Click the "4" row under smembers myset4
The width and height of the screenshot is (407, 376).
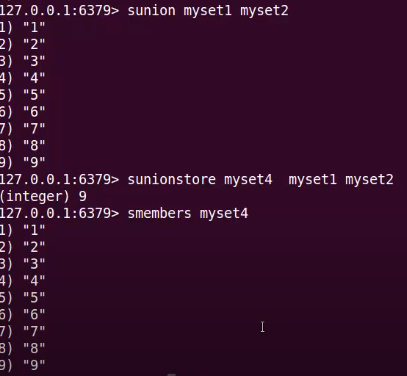click(22, 281)
